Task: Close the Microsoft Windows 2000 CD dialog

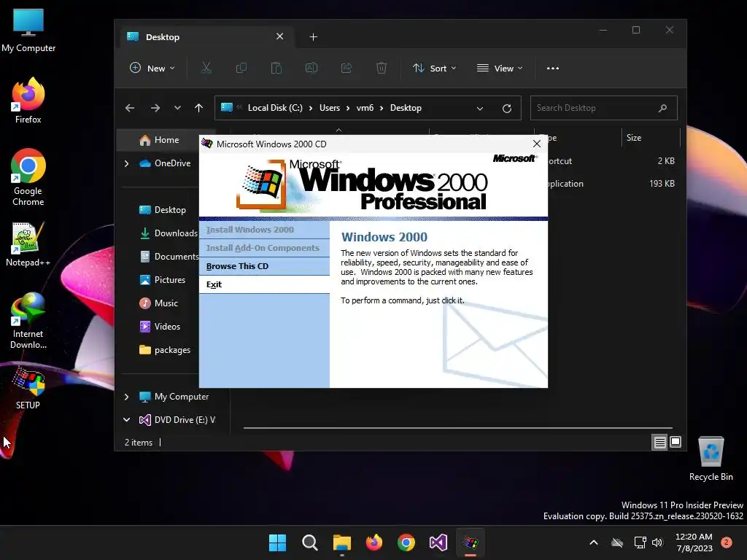Action: coord(536,144)
